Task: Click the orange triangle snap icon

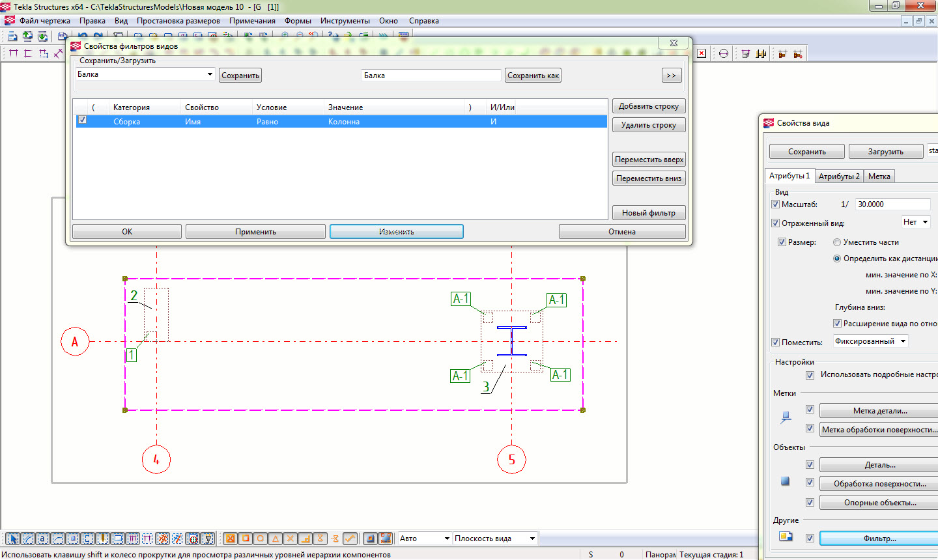Action: [x=276, y=539]
